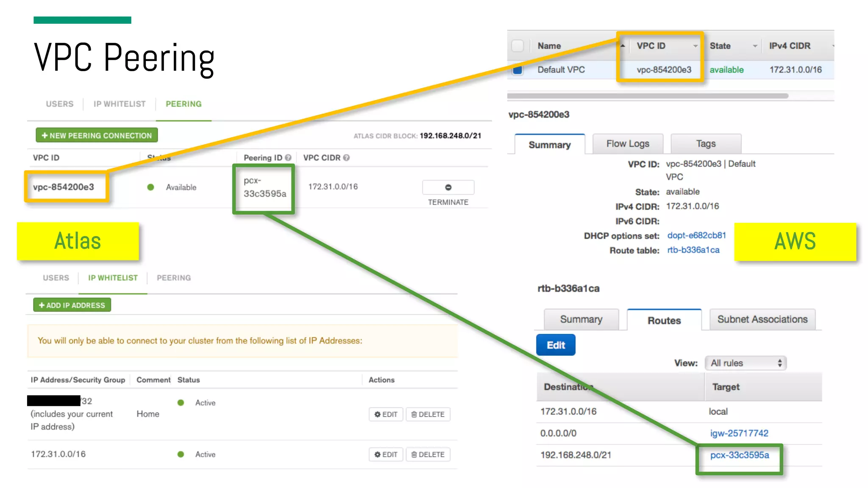The height and width of the screenshot is (488, 868).
Task: Click the blue Edit routes button
Action: tap(556, 345)
